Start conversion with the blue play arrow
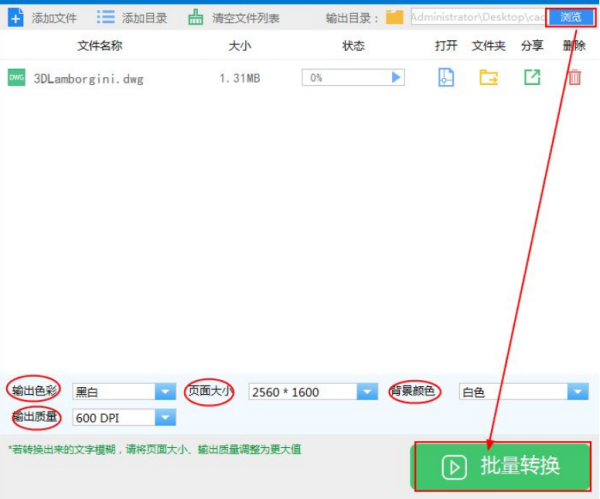Image resolution: width=600 pixels, height=499 pixels. 396,78
